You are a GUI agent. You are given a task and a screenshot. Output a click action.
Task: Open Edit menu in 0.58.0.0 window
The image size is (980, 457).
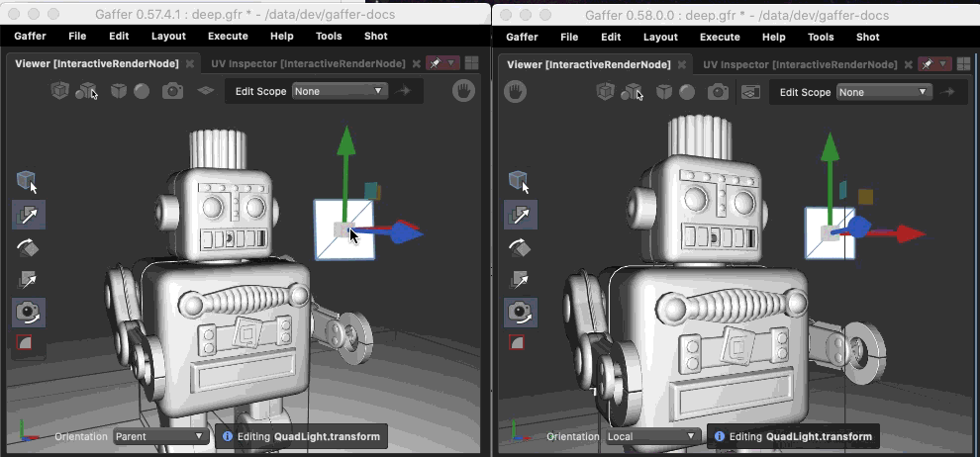point(611,37)
